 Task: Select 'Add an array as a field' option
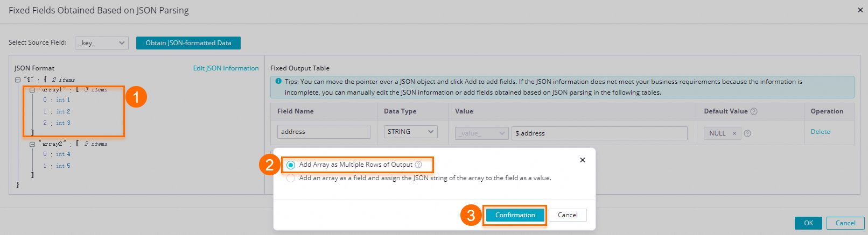pos(291,178)
